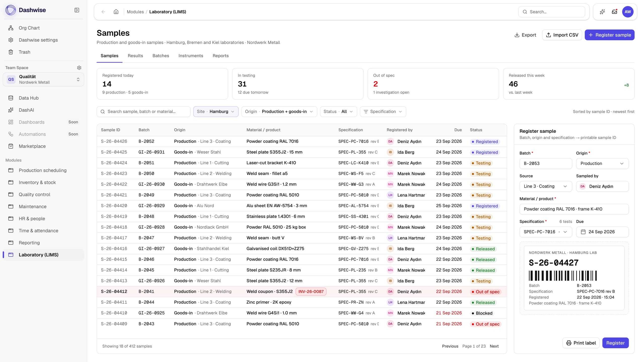Expand the Origin Production dropdown in form
Viewport: 644px width, 362px height.
click(602, 163)
